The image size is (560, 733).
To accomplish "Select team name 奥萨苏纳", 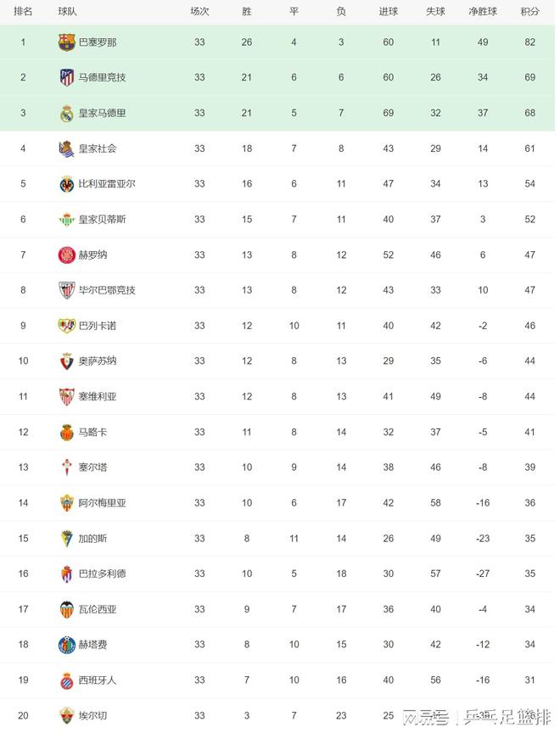I will 98,361.
